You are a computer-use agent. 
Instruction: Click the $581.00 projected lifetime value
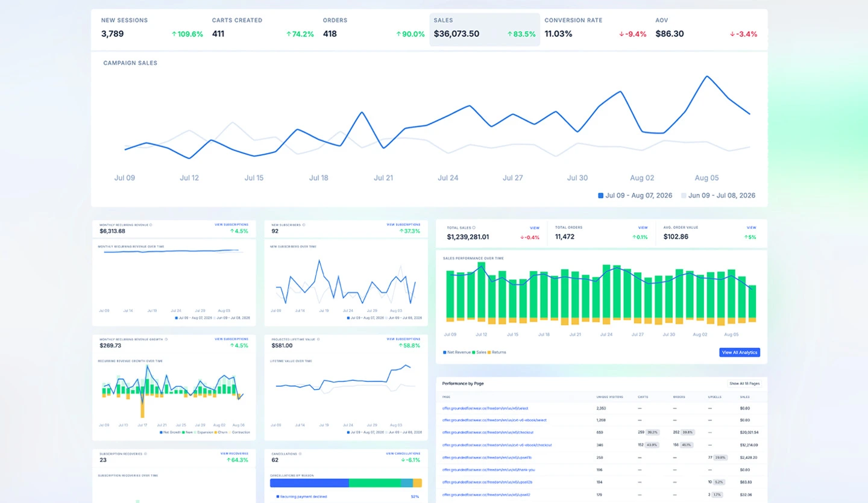click(281, 345)
